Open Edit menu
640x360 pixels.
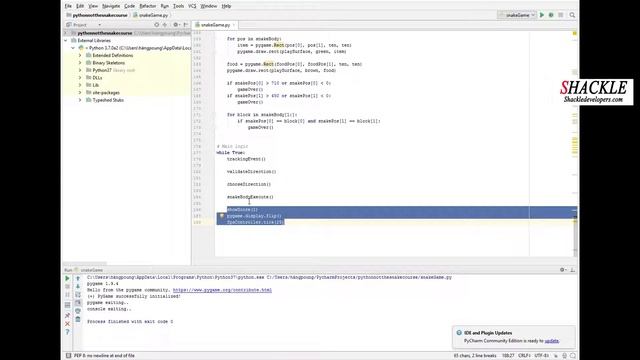(x=80, y=6)
